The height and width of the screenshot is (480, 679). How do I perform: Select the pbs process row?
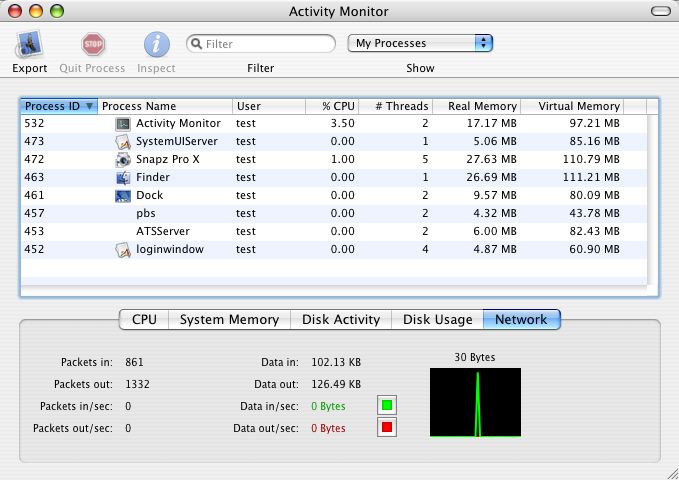[334, 214]
